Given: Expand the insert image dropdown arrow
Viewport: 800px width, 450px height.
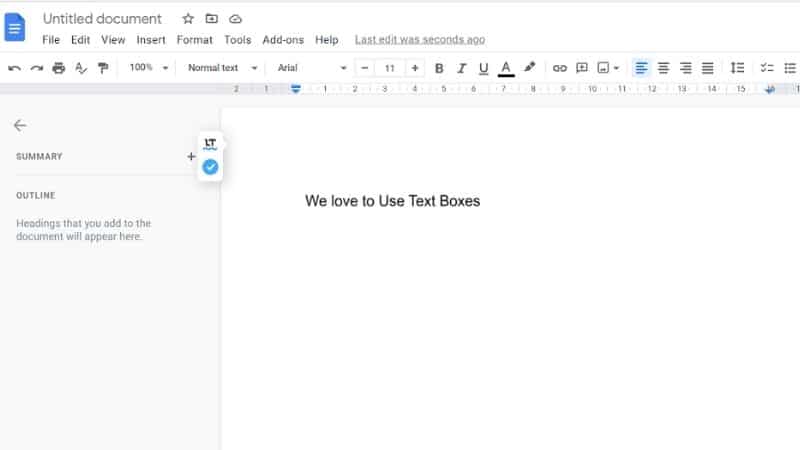Looking at the screenshot, I should coord(616,68).
